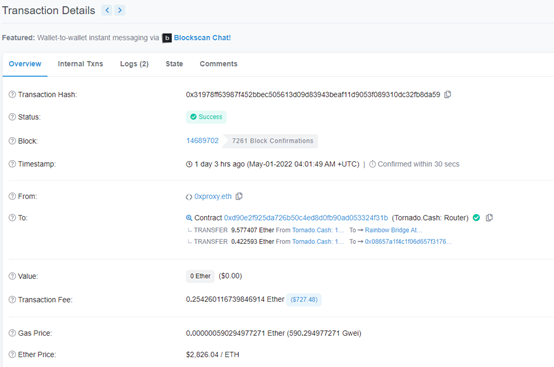Click green verified checkmark beside Tornado.Cash Router
This screenshot has width=554, height=367.
pyautogui.click(x=476, y=218)
